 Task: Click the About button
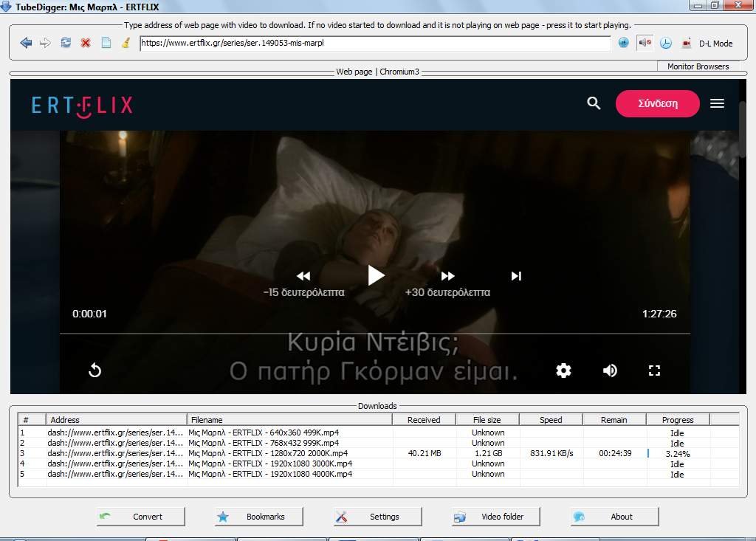(x=614, y=517)
